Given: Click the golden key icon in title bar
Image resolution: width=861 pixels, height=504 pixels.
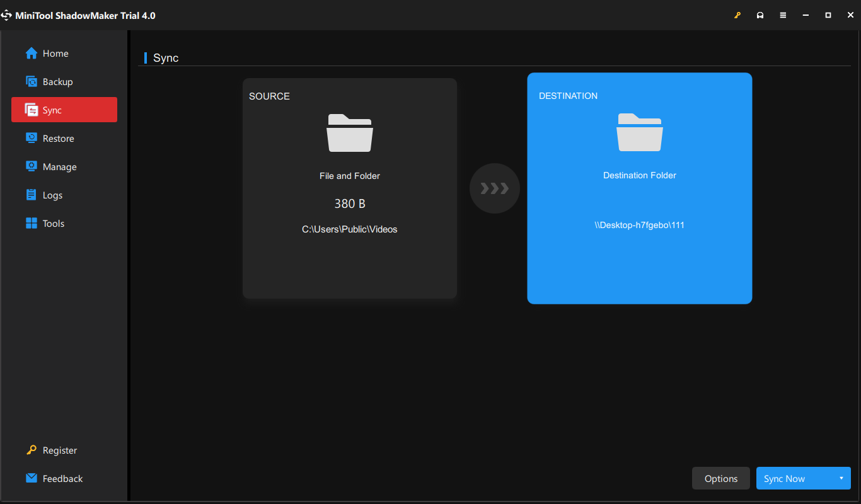Looking at the screenshot, I should (737, 14).
